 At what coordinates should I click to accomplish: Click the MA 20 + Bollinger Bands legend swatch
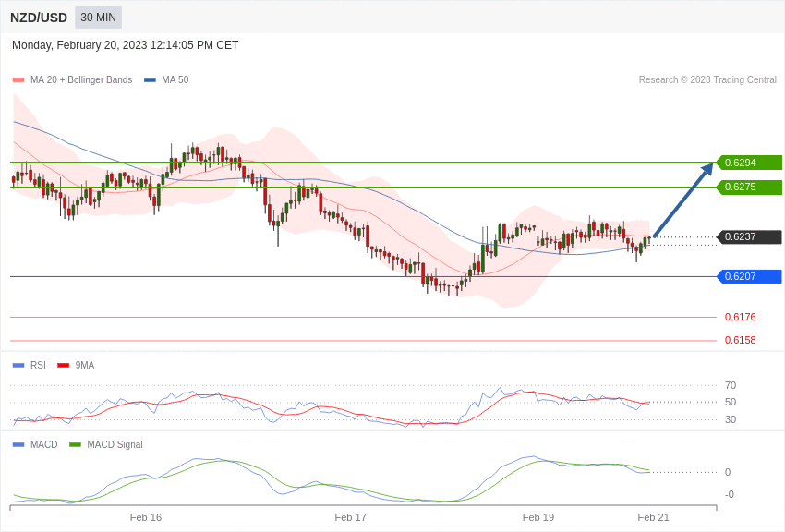(x=18, y=80)
